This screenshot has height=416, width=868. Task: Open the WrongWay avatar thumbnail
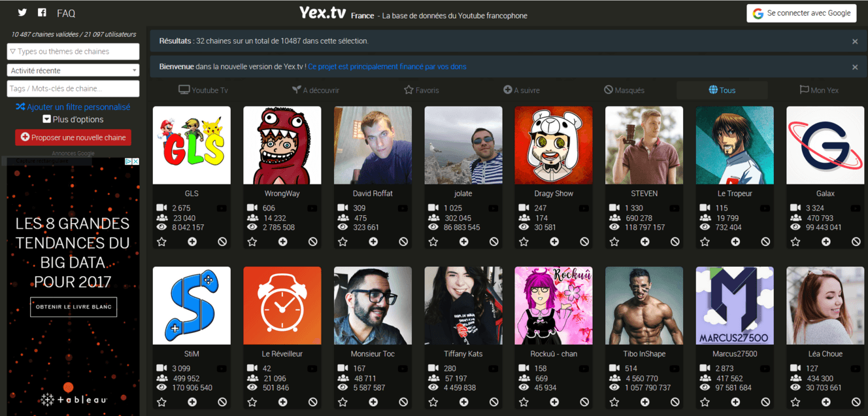282,145
